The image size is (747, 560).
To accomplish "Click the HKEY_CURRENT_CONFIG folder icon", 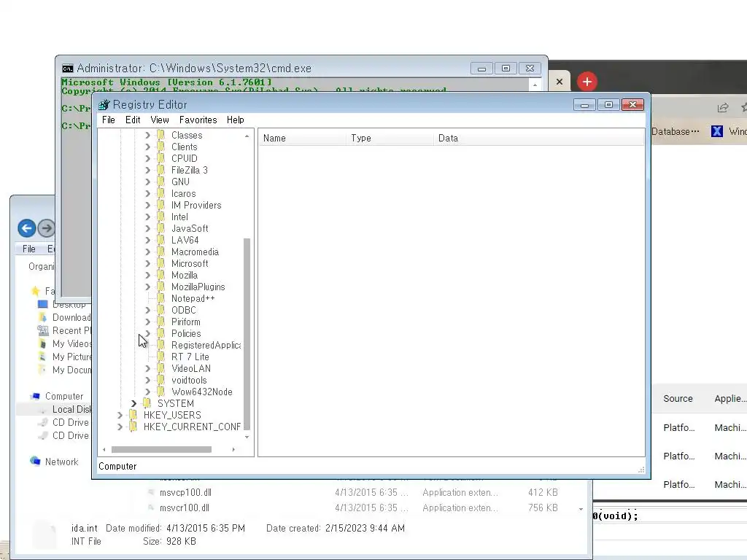I will [133, 427].
